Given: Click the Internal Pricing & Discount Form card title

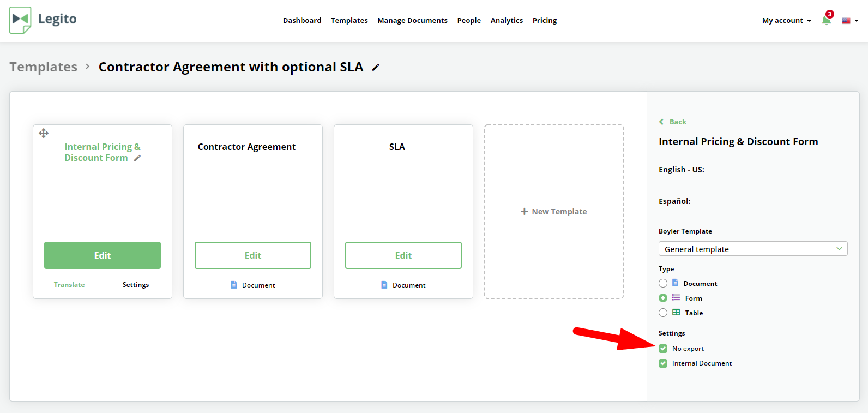Looking at the screenshot, I should tap(103, 152).
